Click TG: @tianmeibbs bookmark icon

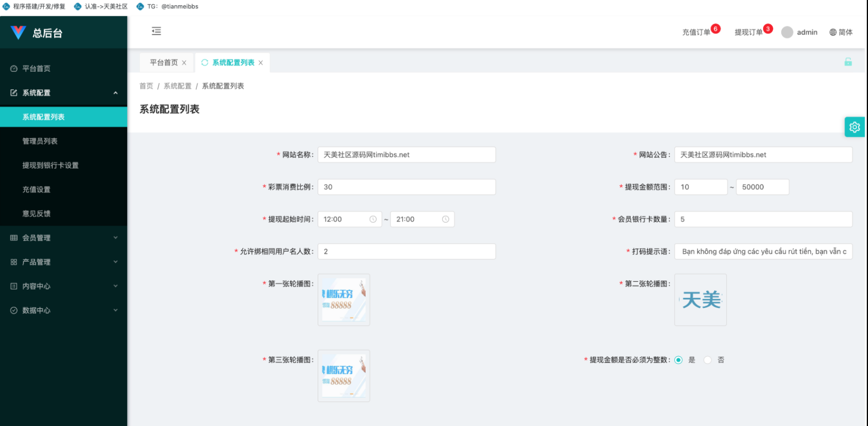(x=140, y=6)
